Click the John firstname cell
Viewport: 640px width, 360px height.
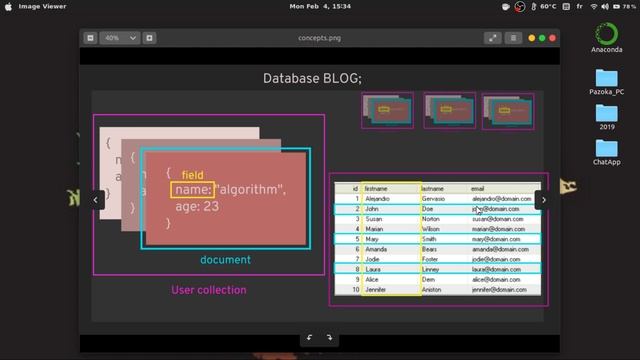(372, 209)
